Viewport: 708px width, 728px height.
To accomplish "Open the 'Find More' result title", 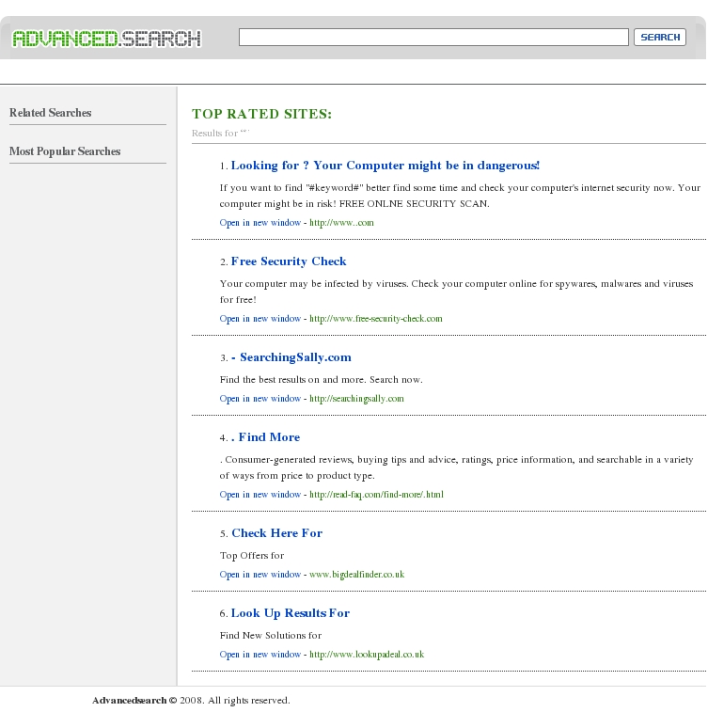I will [265, 437].
